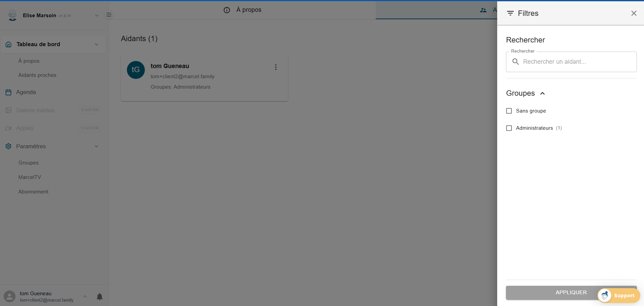Click the Agenda calendar icon
The image size is (644, 306).
click(x=8, y=92)
